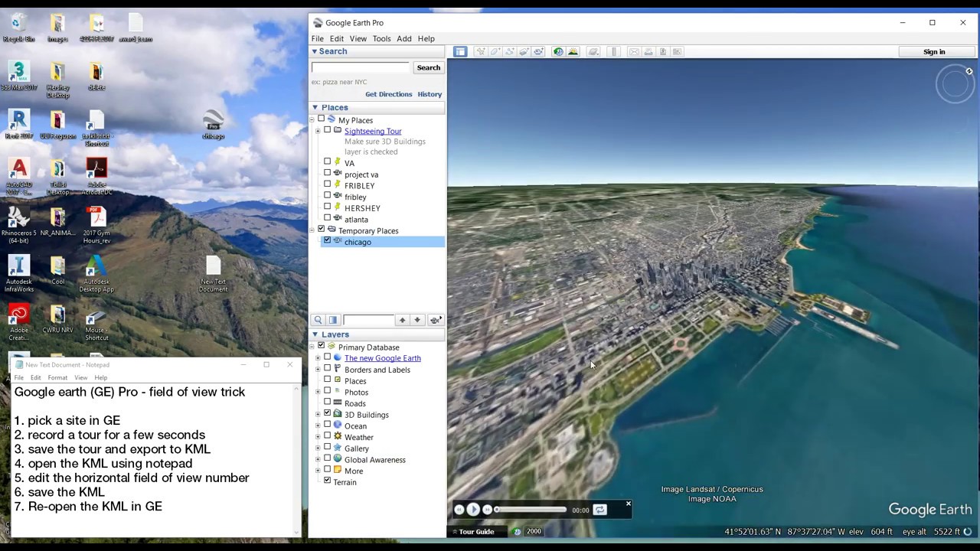Viewport: 980px width, 551px height.
Task: Open the View menu in Google Earth
Action: point(358,38)
